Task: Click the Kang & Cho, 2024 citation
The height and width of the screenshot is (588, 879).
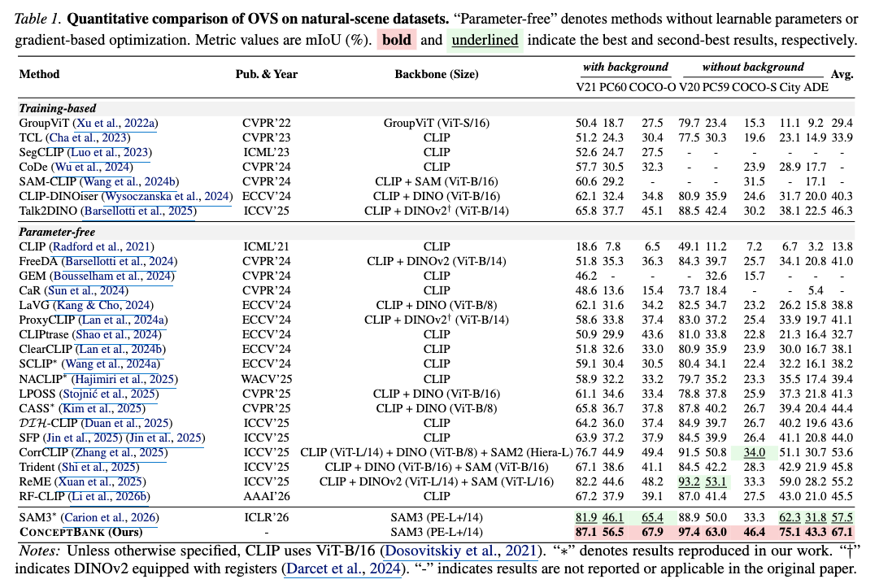Action: 100,305
